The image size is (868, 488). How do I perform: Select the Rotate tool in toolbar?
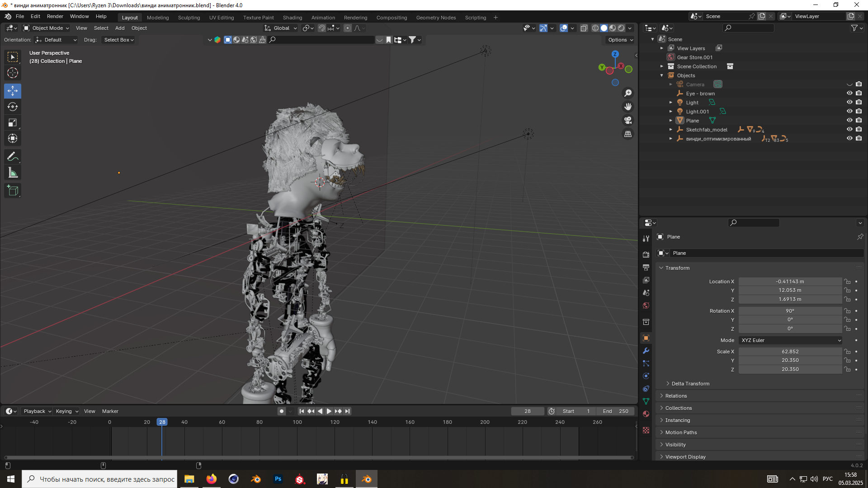click(x=13, y=107)
